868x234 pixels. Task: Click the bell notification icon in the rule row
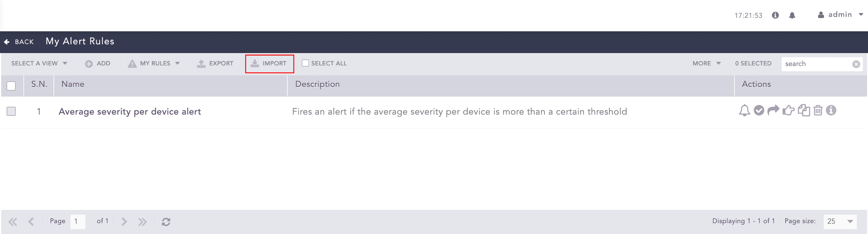pos(744,111)
